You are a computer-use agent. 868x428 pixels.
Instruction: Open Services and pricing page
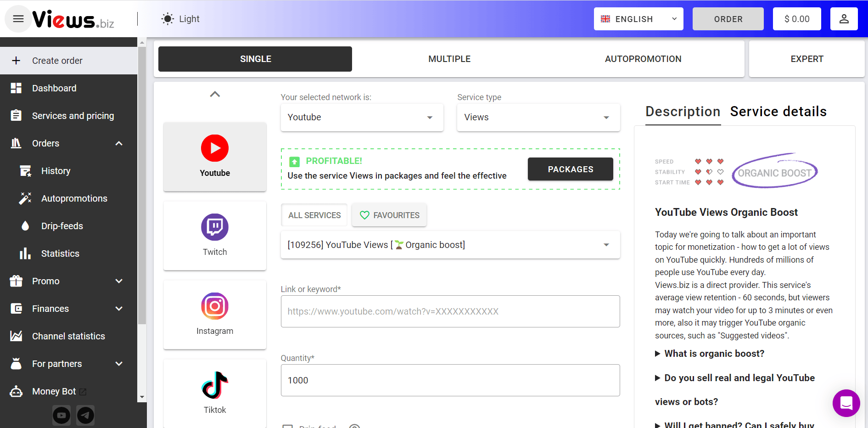pyautogui.click(x=73, y=116)
